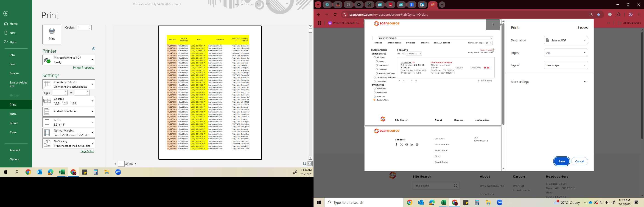Open the Collated dropdown

[69, 101]
